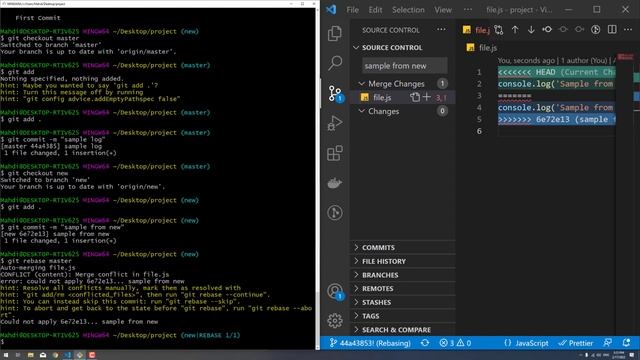Click the Git Bash icon in taskbar
The height and width of the screenshot is (360, 640).
(x=80, y=355)
